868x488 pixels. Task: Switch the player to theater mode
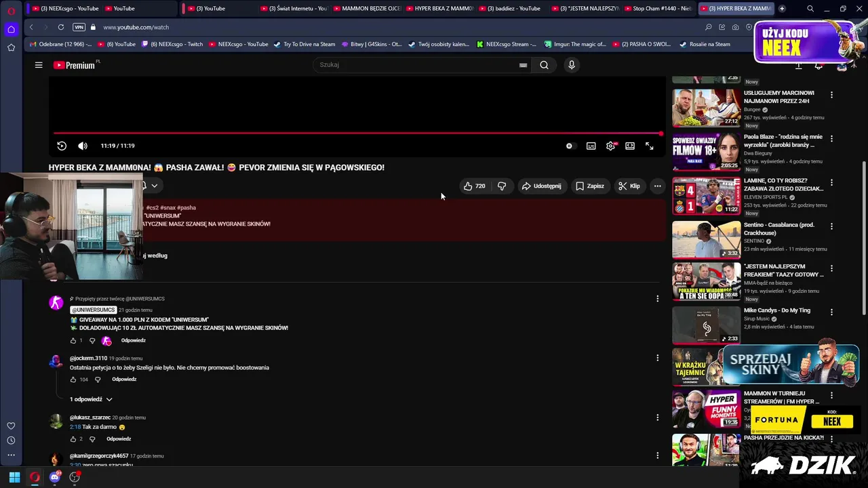630,146
